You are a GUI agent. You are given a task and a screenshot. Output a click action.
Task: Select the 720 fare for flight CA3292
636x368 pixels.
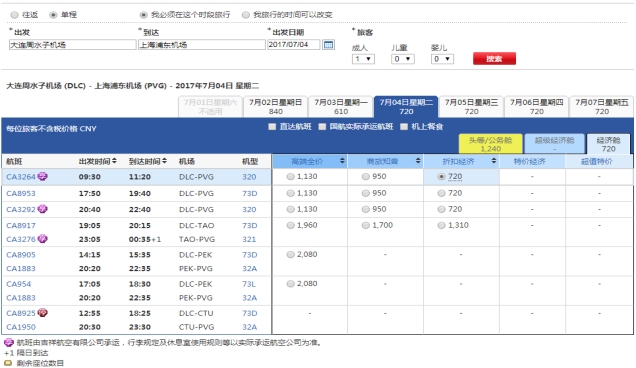[441, 209]
